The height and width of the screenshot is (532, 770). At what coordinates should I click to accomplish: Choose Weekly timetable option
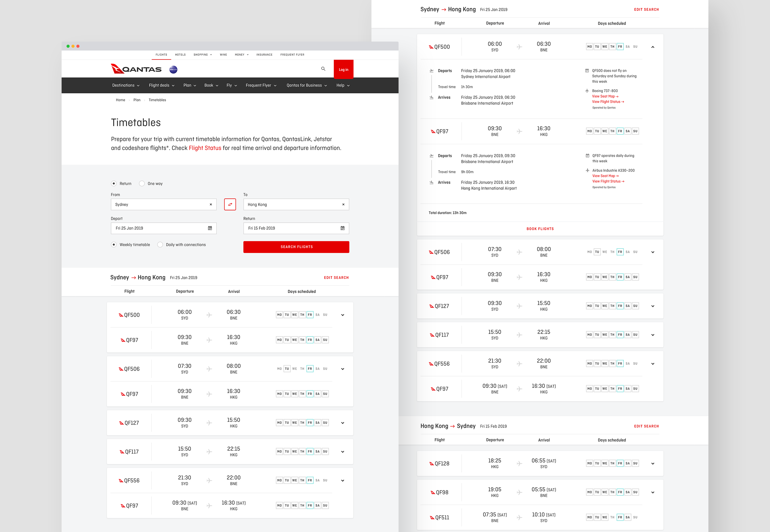(x=114, y=245)
